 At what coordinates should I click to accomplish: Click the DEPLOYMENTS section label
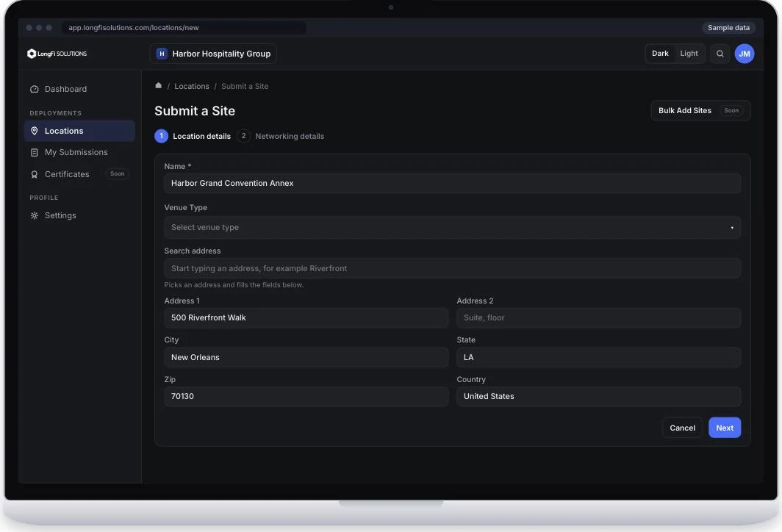coord(55,113)
